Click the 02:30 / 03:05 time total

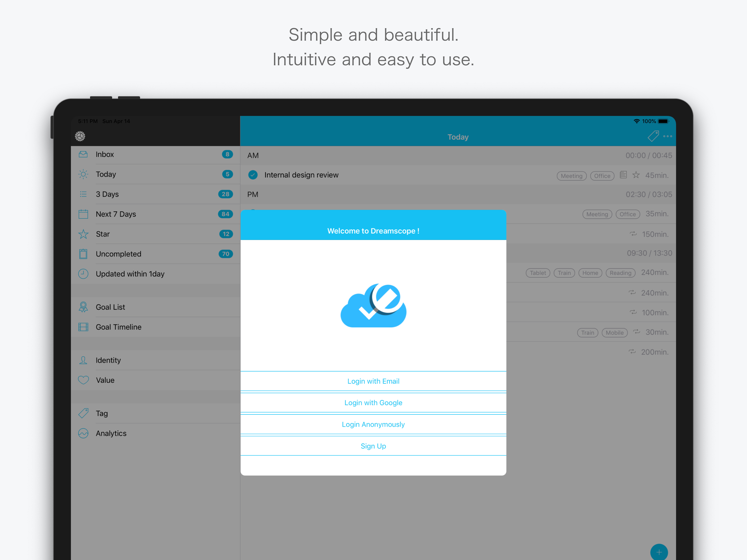pos(649,194)
